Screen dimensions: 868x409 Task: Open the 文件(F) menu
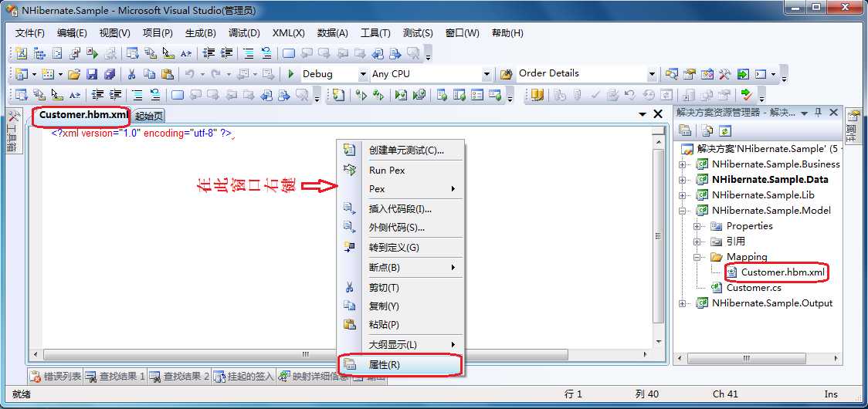[x=30, y=33]
